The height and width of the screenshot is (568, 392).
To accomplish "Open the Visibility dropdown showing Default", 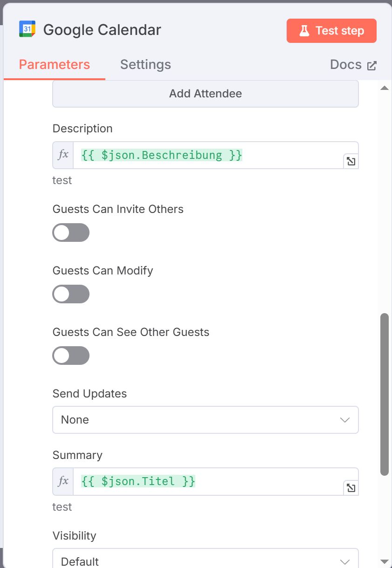I will 206,558.
